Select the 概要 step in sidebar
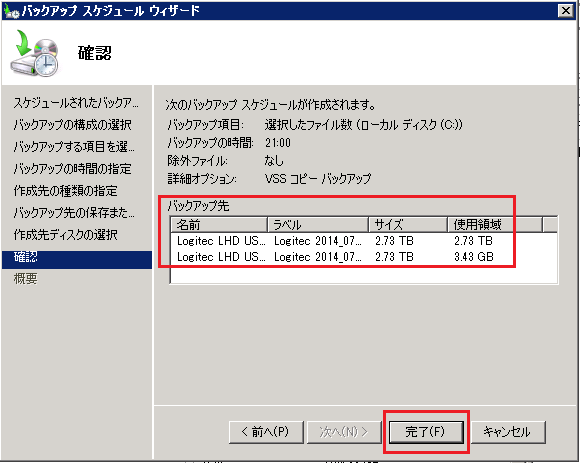Viewport: 580px width, 463px height. (x=26, y=278)
